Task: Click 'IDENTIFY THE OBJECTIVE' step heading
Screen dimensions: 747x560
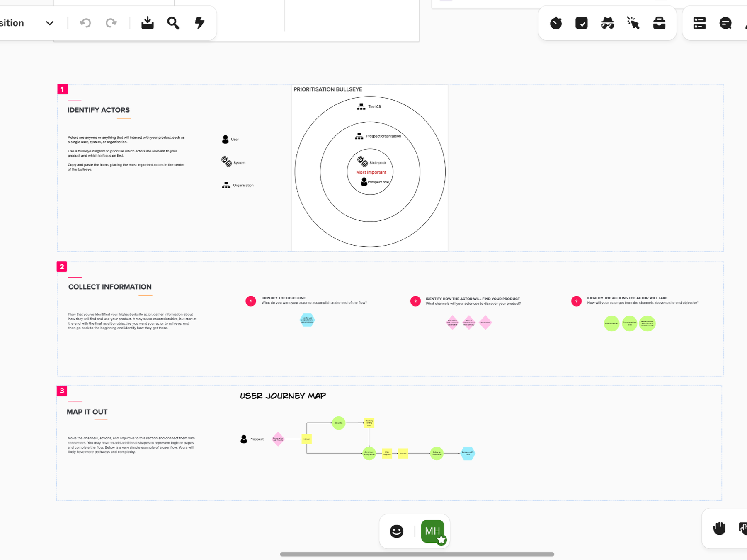Action: 284,298
